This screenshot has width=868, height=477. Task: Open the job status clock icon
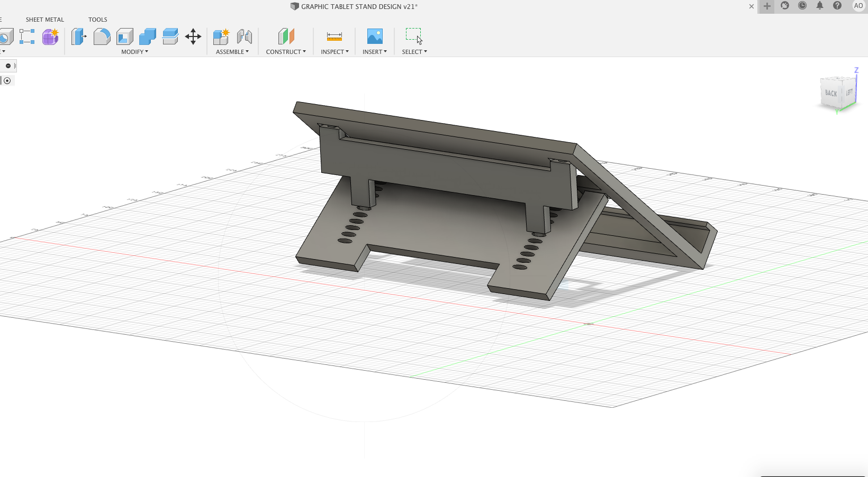pyautogui.click(x=802, y=6)
